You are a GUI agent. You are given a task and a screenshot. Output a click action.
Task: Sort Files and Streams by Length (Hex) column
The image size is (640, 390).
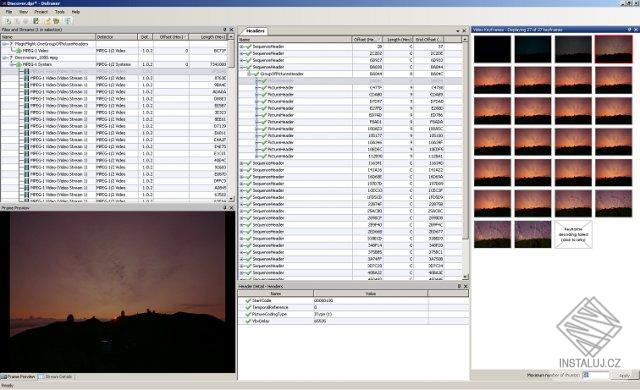(208, 37)
